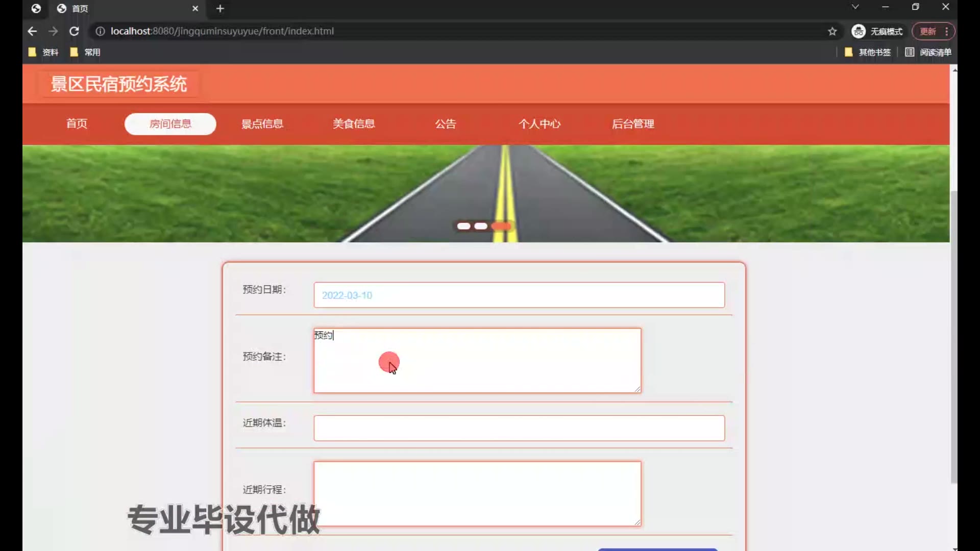Viewport: 980px width, 551px height.
Task: Select third orange carousel indicator
Action: point(501,226)
